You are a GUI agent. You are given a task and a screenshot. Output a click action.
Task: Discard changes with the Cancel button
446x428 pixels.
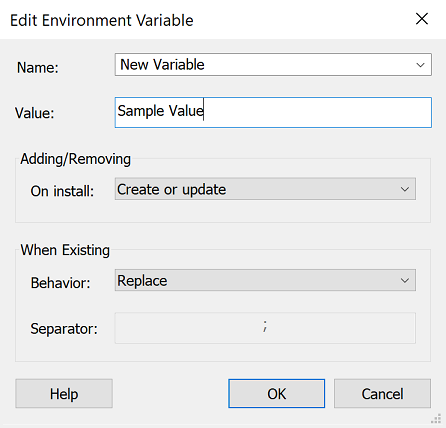tap(382, 394)
